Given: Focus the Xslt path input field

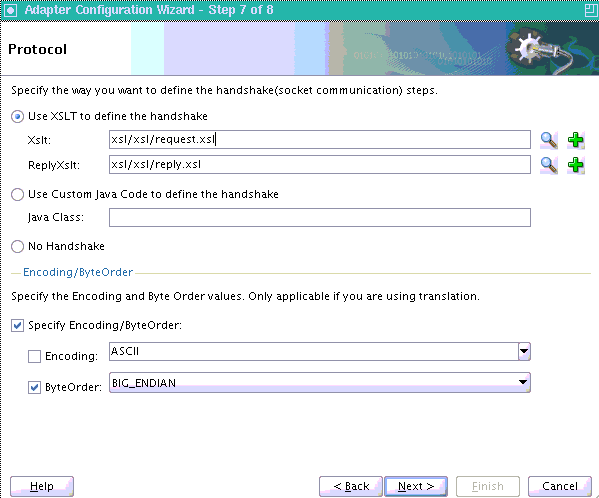Looking at the screenshot, I should pyautogui.click(x=320, y=139).
